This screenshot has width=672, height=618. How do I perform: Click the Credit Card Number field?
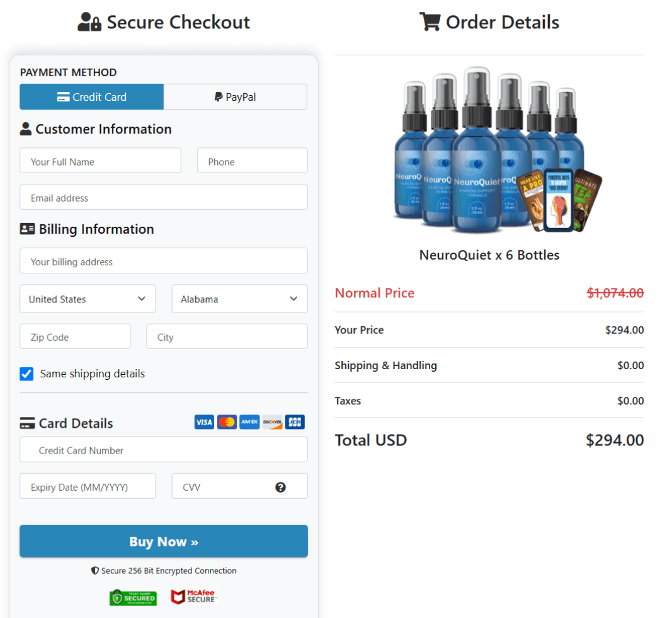[x=164, y=450]
